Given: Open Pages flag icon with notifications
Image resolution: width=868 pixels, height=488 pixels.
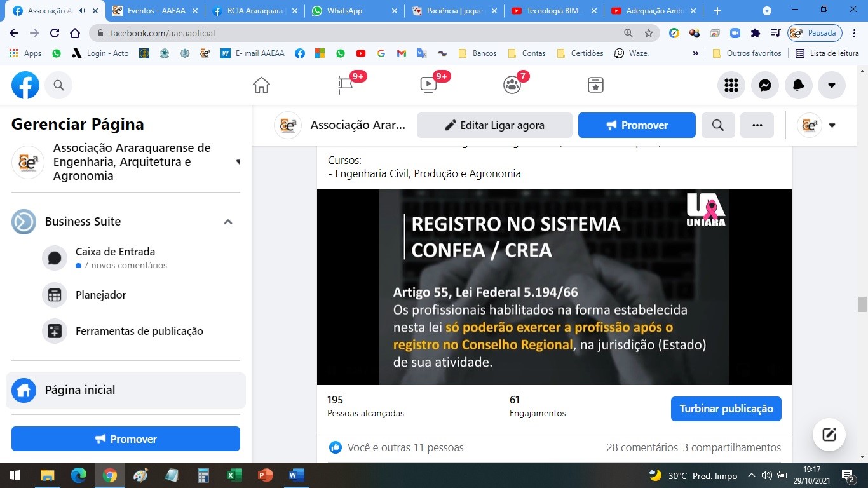Looking at the screenshot, I should (x=346, y=85).
